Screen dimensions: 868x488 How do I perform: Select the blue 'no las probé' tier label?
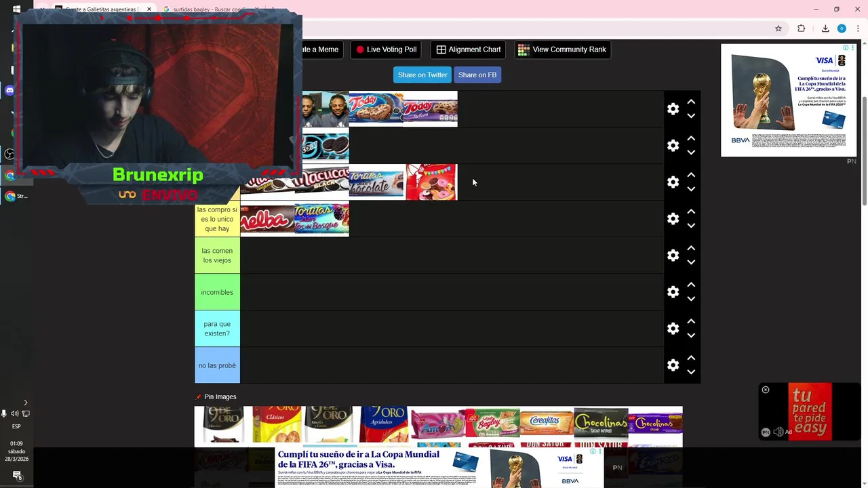[x=217, y=365]
